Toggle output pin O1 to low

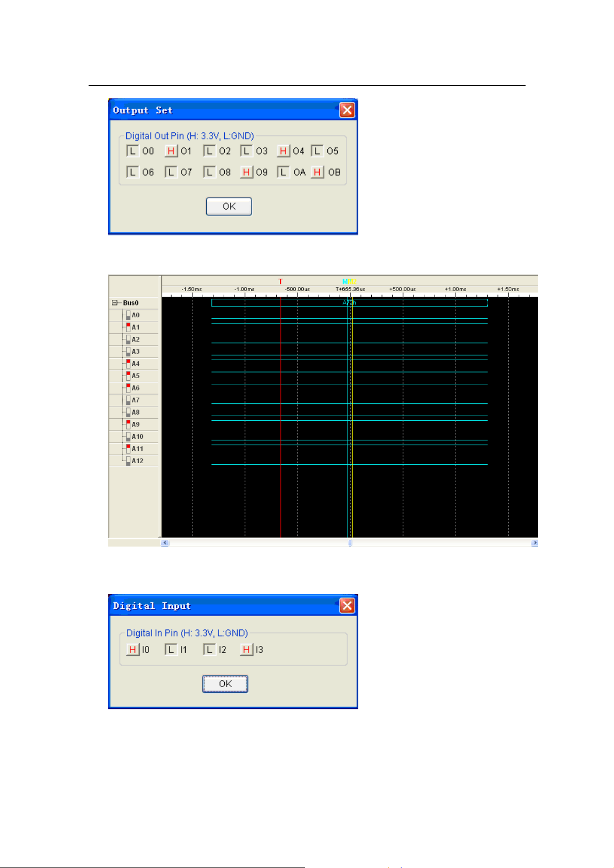171,151
